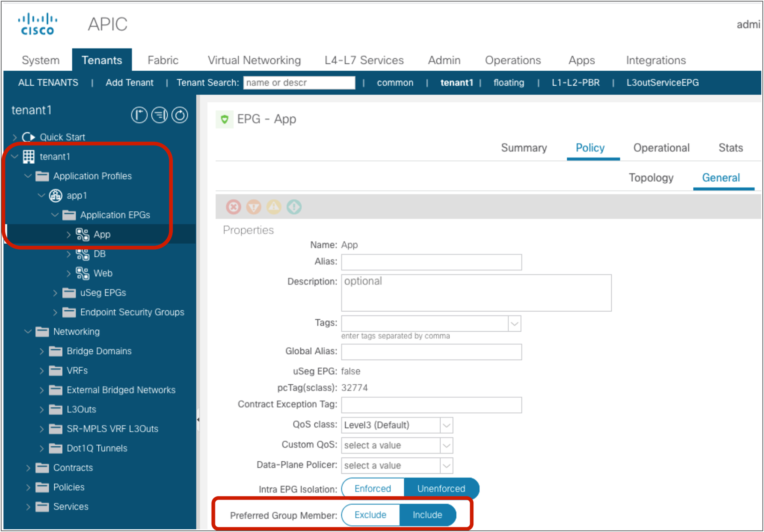764x532 pixels.
Task: Click the App EPG icon in tree
Action: coord(83,234)
